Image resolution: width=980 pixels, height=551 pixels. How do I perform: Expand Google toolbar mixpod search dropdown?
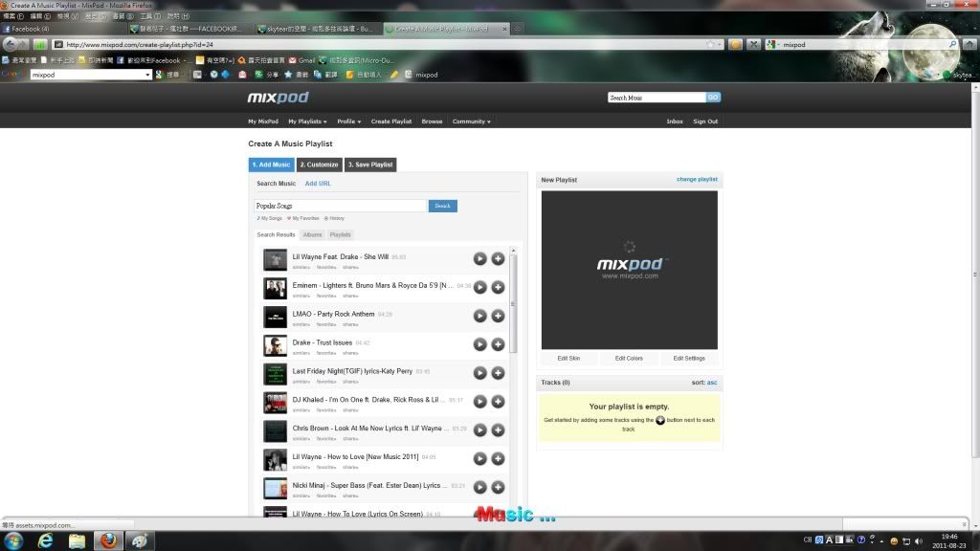pyautogui.click(x=147, y=75)
